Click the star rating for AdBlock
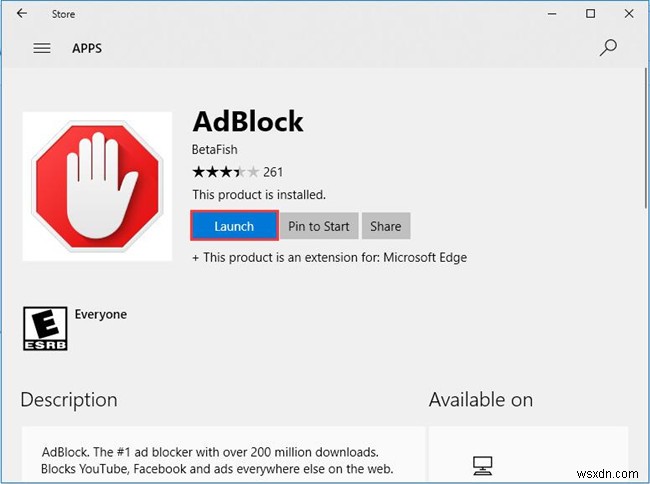650x484 pixels. click(x=226, y=172)
